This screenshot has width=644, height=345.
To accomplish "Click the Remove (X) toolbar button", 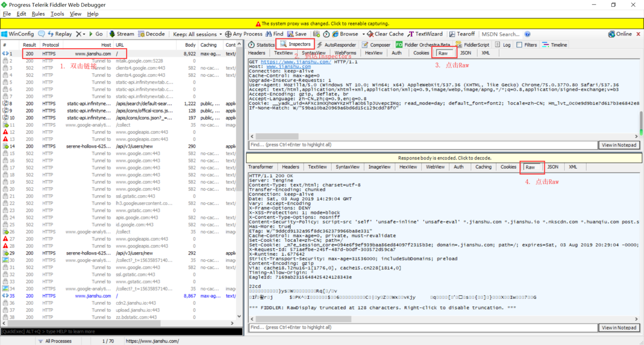I will click(78, 34).
